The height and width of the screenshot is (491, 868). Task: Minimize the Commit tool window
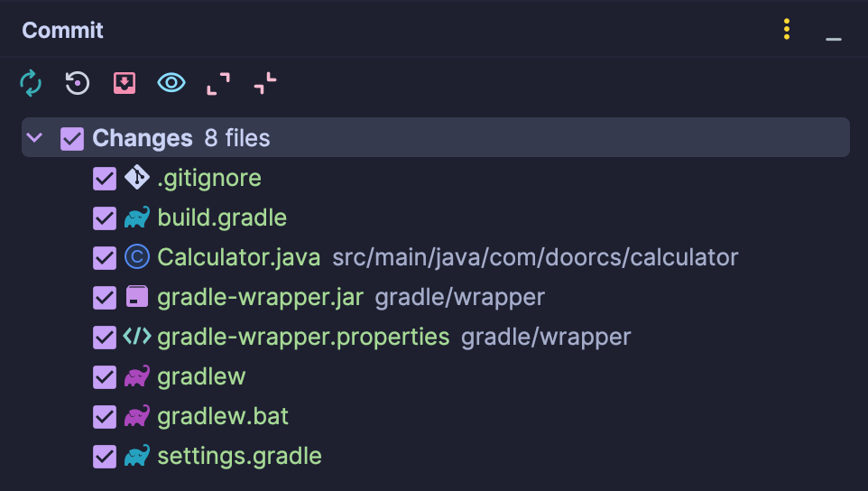point(834,39)
